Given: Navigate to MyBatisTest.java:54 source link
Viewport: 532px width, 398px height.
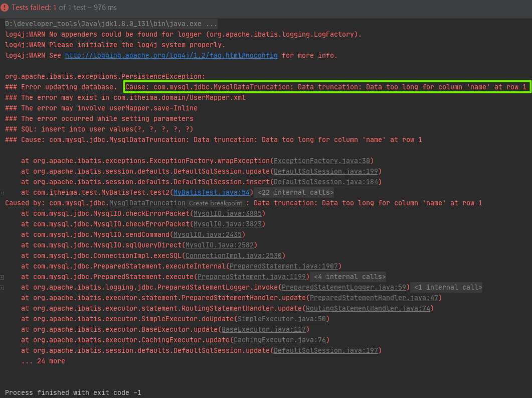Looking at the screenshot, I should [x=211, y=192].
